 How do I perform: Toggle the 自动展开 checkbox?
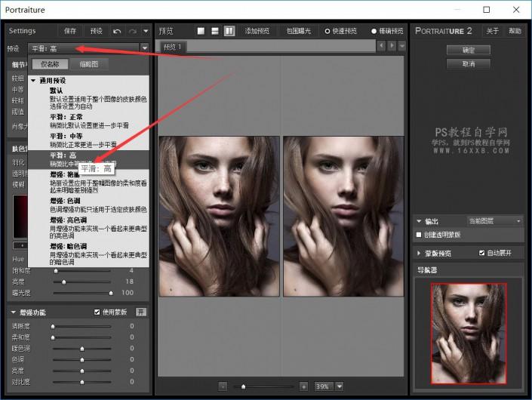(x=482, y=253)
